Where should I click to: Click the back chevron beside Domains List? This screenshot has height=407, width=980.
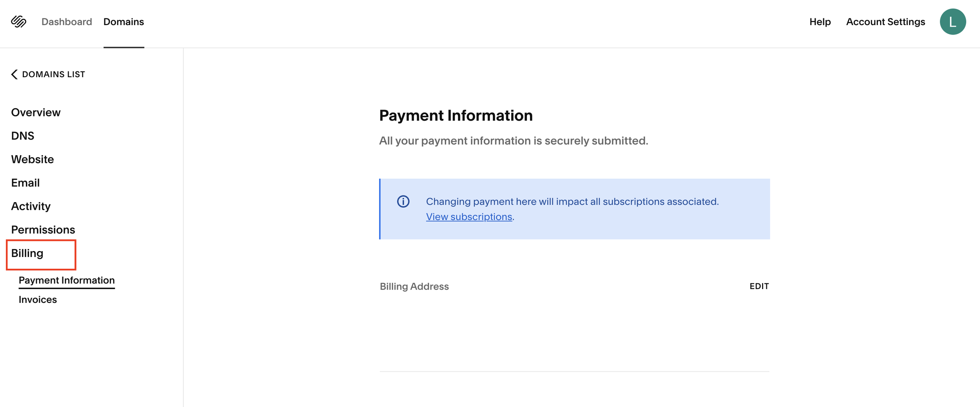pos(15,74)
